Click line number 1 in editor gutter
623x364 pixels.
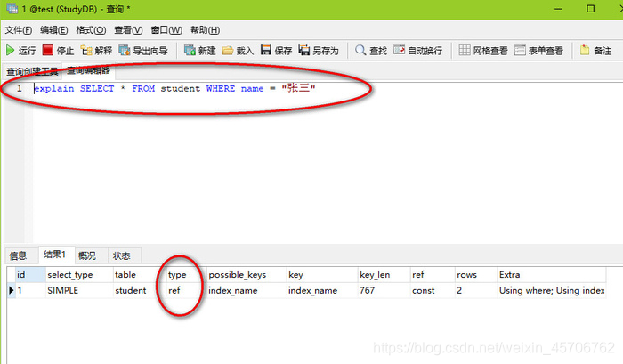click(x=19, y=88)
